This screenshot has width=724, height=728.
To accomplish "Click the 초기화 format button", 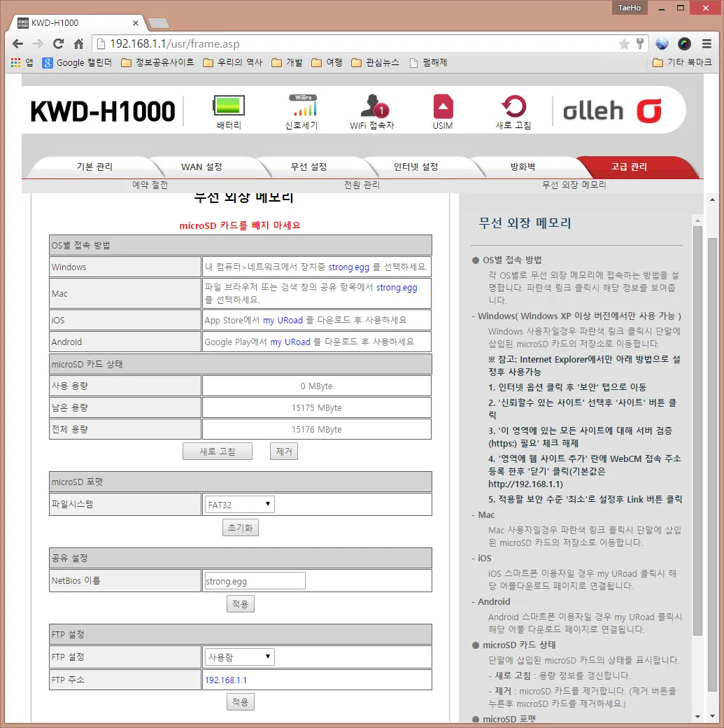I will (x=241, y=528).
